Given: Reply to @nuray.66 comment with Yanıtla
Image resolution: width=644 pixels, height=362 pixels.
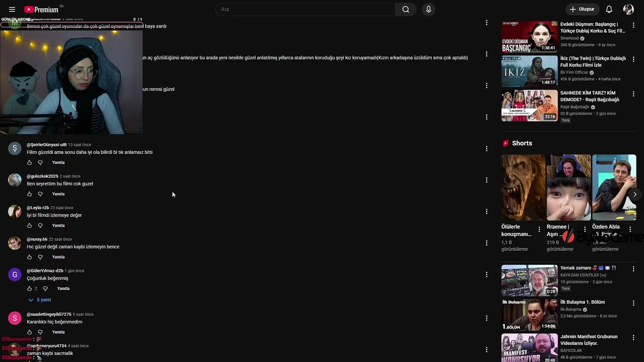Looking at the screenshot, I should [x=58, y=257].
